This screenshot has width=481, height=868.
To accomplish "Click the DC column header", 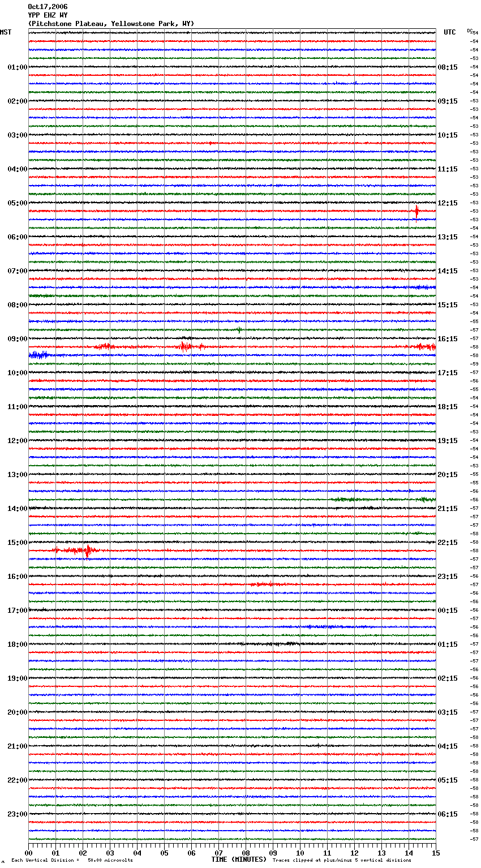I will [470, 31].
